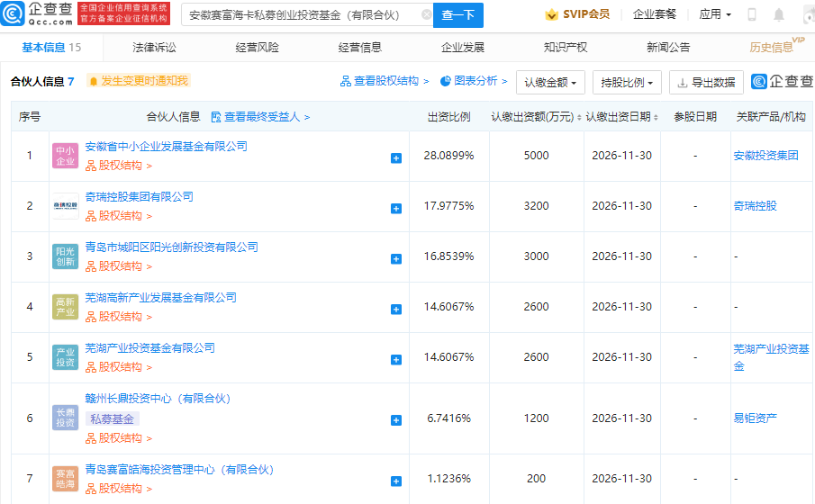Open related 奇瑞控股 link in 关联产品 column
The width and height of the screenshot is (815, 504).
coord(755,206)
